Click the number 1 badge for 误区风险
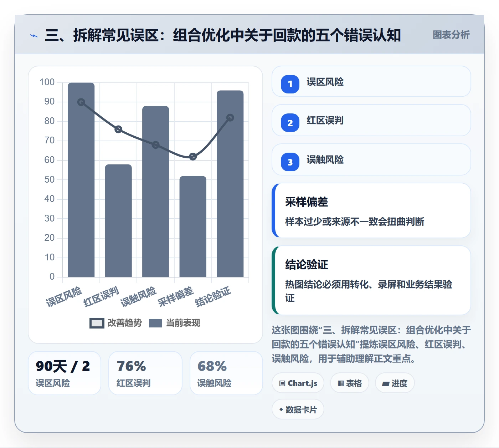Viewport: 499px width, 448px height. pos(290,84)
